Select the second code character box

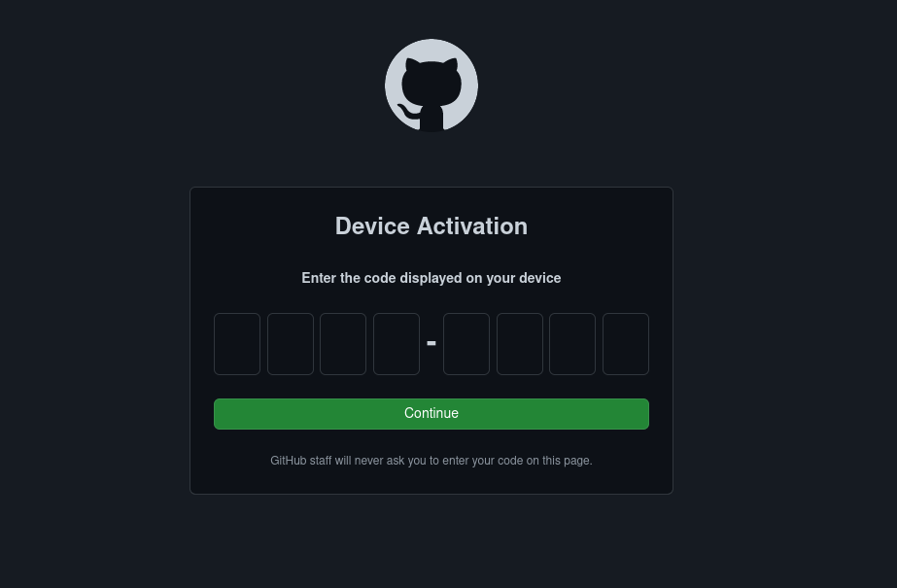coord(291,344)
